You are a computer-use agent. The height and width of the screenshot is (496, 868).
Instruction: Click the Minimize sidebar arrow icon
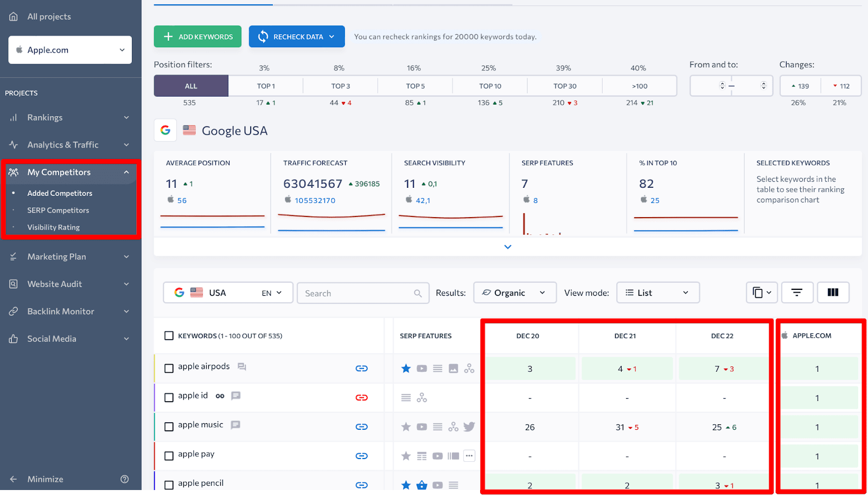click(x=14, y=479)
